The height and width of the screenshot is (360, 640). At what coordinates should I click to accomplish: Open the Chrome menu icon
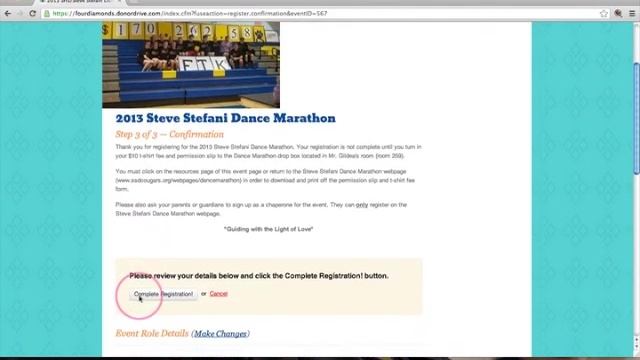click(632, 13)
